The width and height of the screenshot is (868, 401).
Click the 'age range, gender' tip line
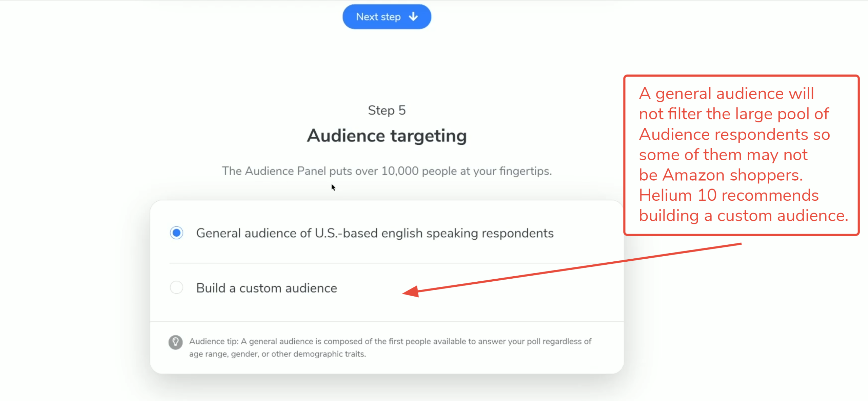pyautogui.click(x=277, y=354)
